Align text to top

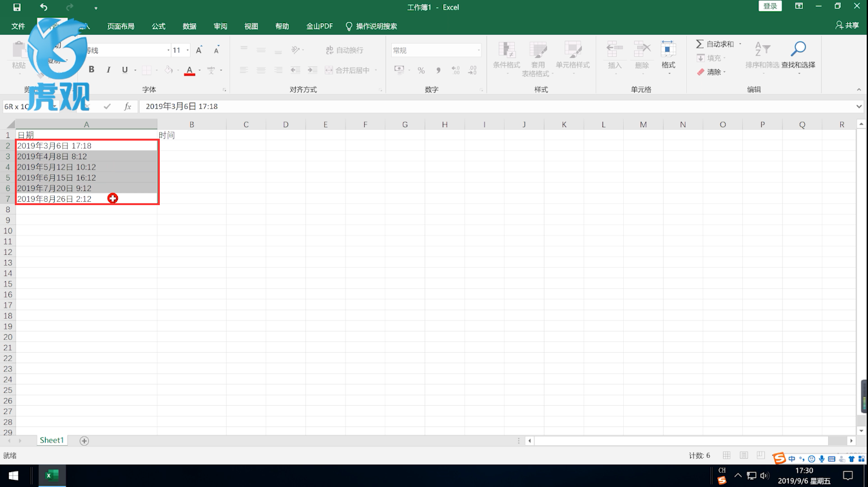244,50
